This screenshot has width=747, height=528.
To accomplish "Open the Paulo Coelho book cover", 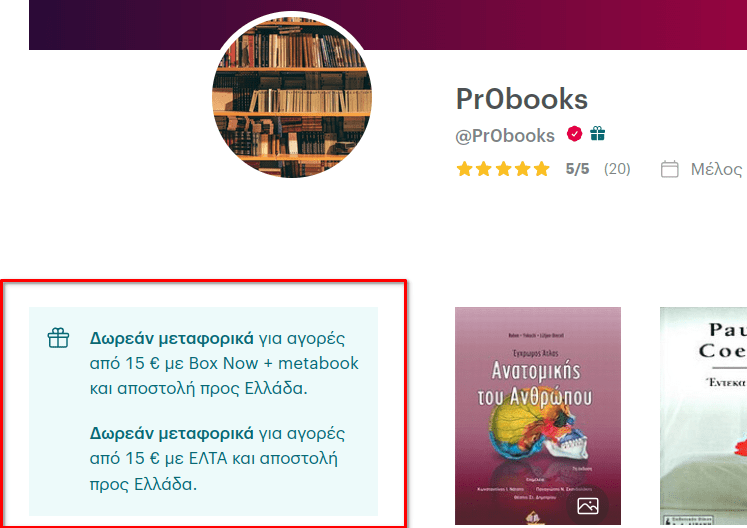I will click(x=703, y=416).
